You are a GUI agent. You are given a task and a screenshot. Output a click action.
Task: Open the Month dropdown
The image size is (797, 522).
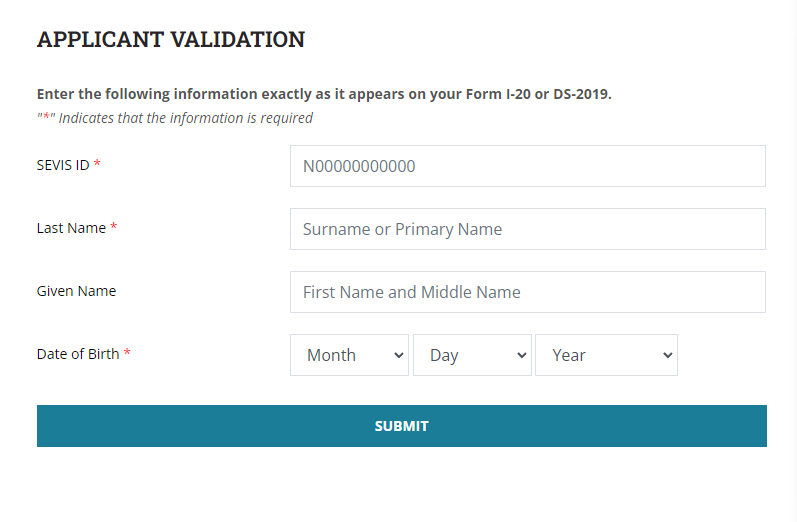[349, 355]
